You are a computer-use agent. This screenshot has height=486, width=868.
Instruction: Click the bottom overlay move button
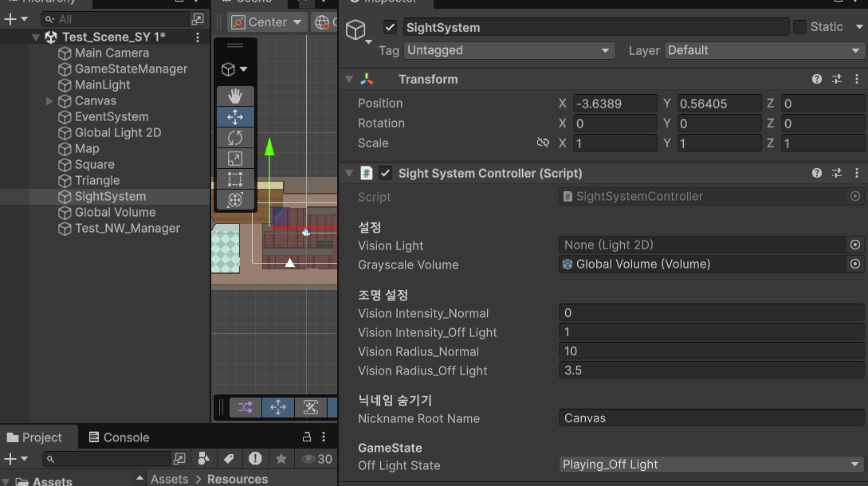coord(278,407)
